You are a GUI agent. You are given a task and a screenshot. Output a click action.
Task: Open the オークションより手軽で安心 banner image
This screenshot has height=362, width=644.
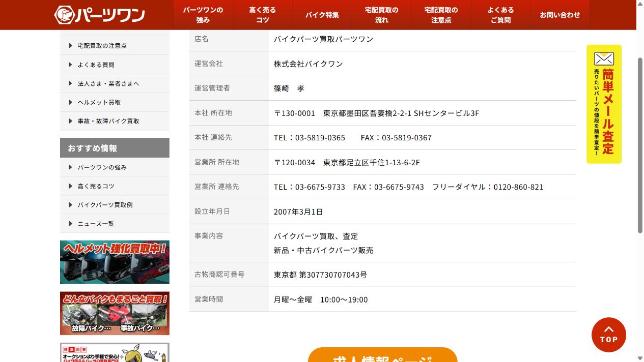pyautogui.click(x=115, y=352)
